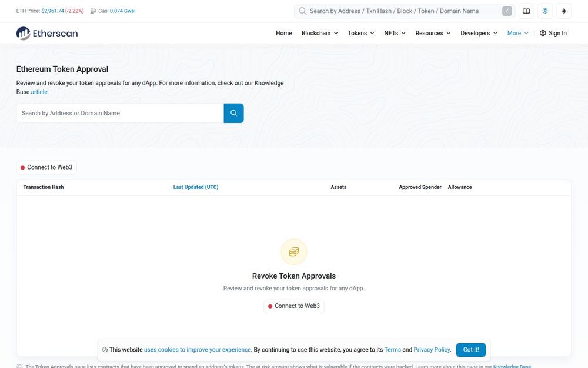Sort by Last Updated (UTC) column
This screenshot has width=588, height=368.
(x=196, y=187)
